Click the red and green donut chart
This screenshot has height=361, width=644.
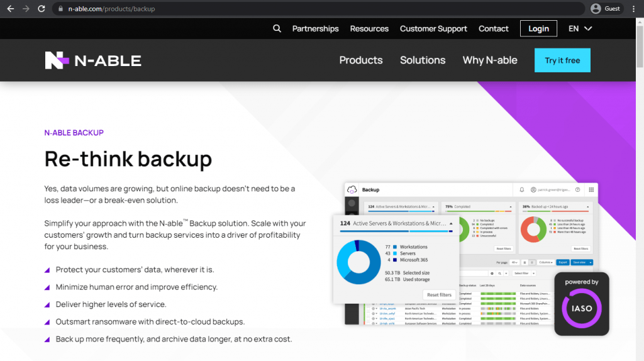click(x=533, y=230)
